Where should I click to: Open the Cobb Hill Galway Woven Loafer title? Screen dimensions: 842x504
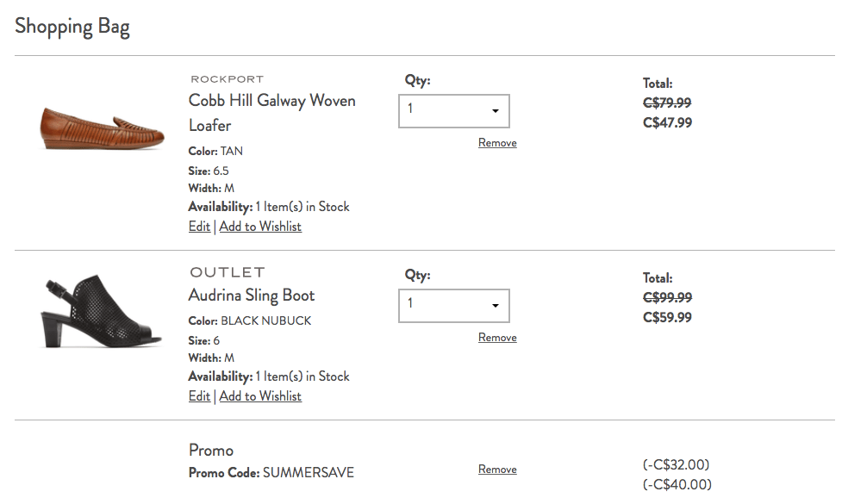(x=271, y=113)
